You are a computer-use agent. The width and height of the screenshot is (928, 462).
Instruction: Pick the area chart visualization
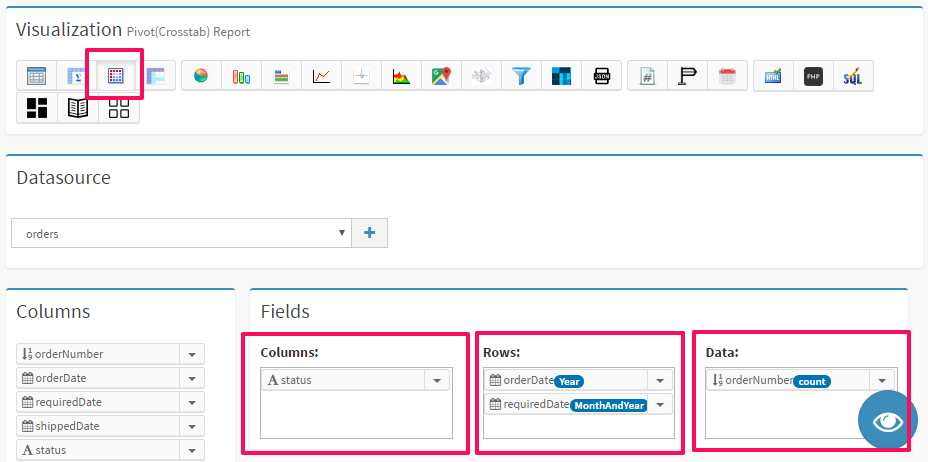coord(401,76)
